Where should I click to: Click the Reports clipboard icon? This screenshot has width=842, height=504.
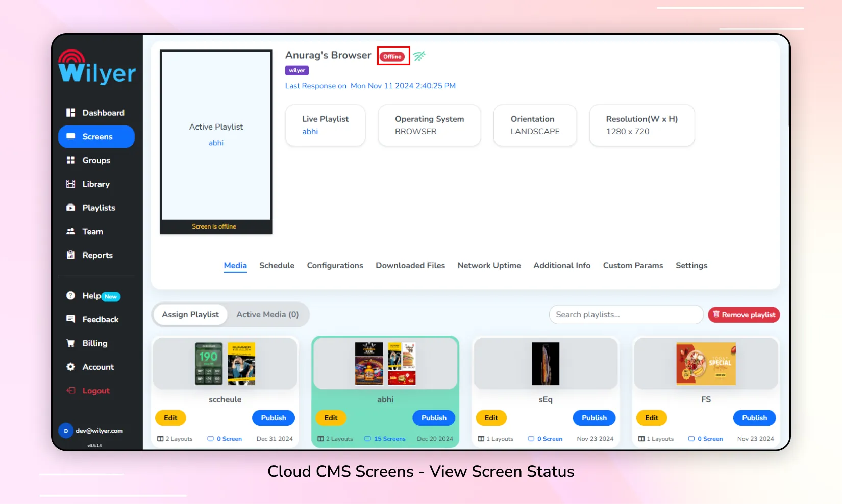click(70, 255)
